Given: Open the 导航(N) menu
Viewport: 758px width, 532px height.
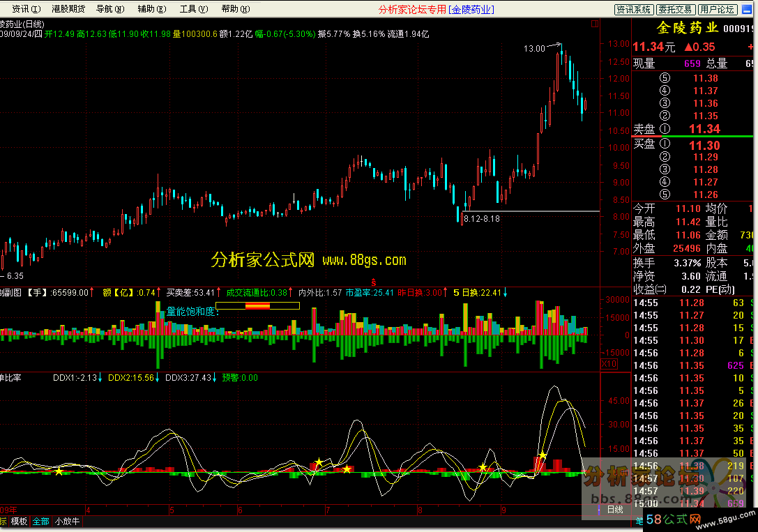Looking at the screenshot, I should coord(110,9).
